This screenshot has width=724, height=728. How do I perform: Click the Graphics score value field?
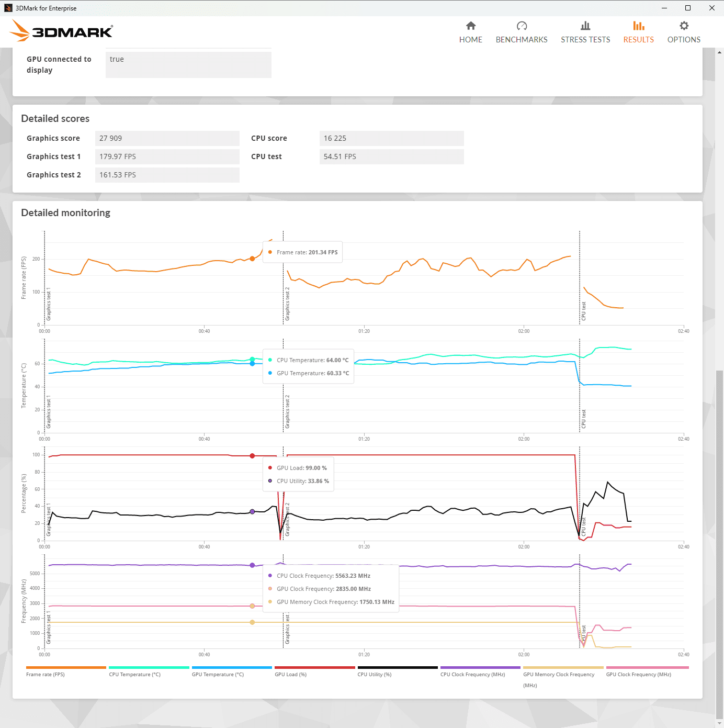coord(167,138)
